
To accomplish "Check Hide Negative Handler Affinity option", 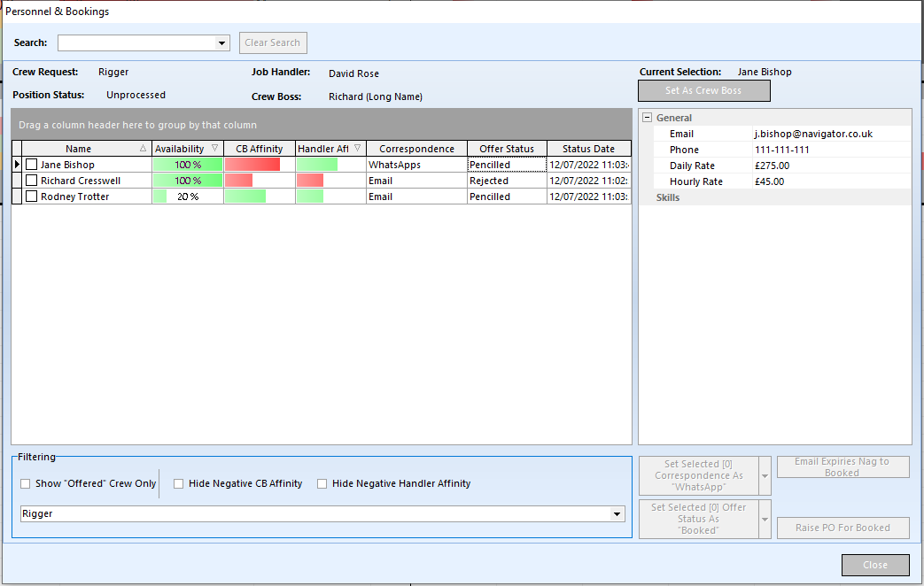I will click(322, 484).
